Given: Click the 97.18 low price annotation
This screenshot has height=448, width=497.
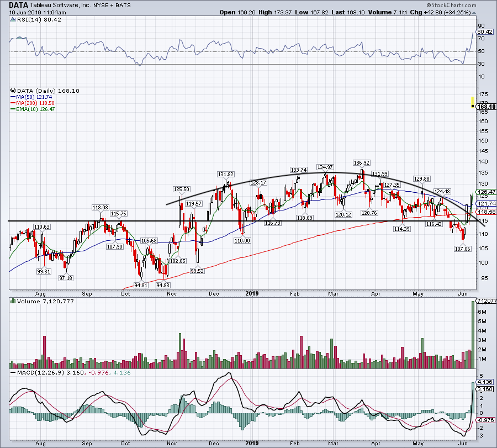Looking at the screenshot, I should (66, 278).
